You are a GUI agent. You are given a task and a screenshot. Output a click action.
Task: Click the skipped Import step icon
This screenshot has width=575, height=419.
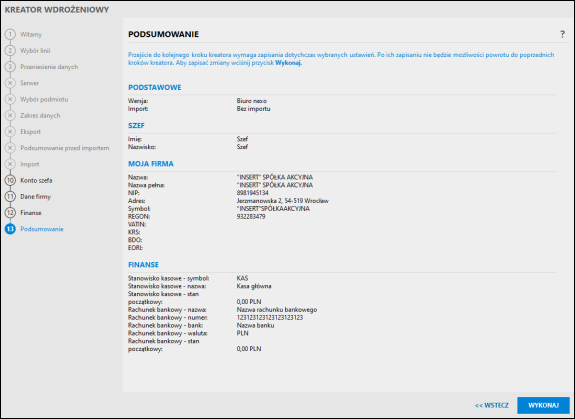(10, 164)
